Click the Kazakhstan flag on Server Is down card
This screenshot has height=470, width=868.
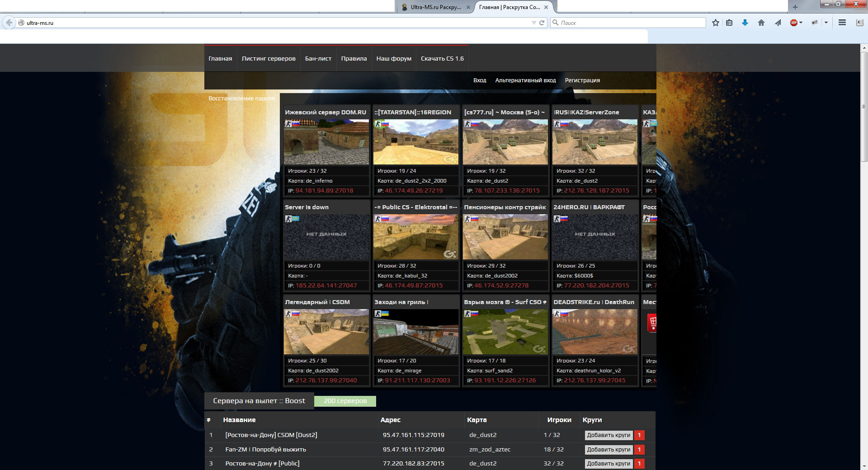point(296,218)
